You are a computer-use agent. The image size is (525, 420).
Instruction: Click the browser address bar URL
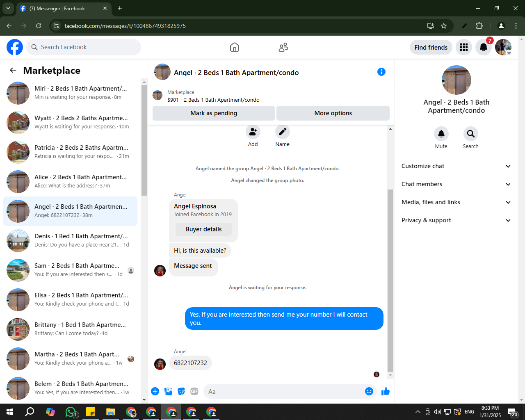125,26
